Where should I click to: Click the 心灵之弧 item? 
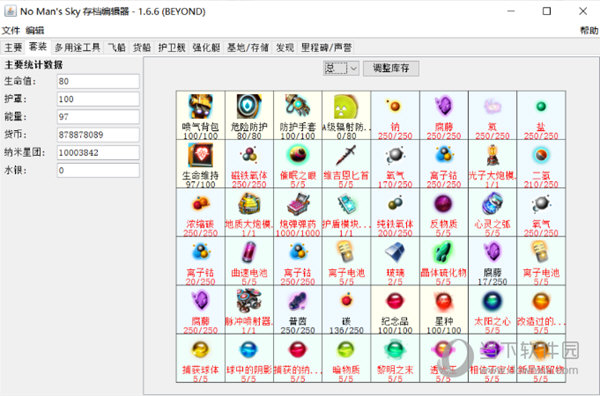[492, 212]
